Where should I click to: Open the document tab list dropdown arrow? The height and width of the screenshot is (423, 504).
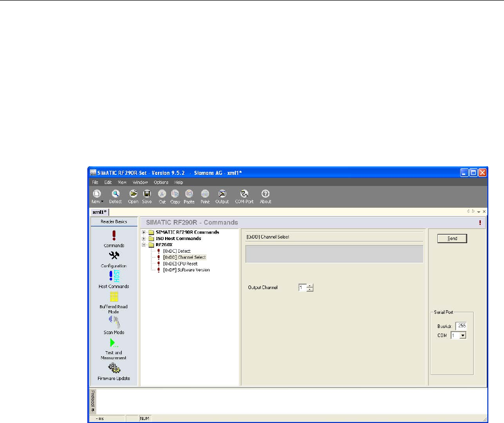[x=479, y=212]
